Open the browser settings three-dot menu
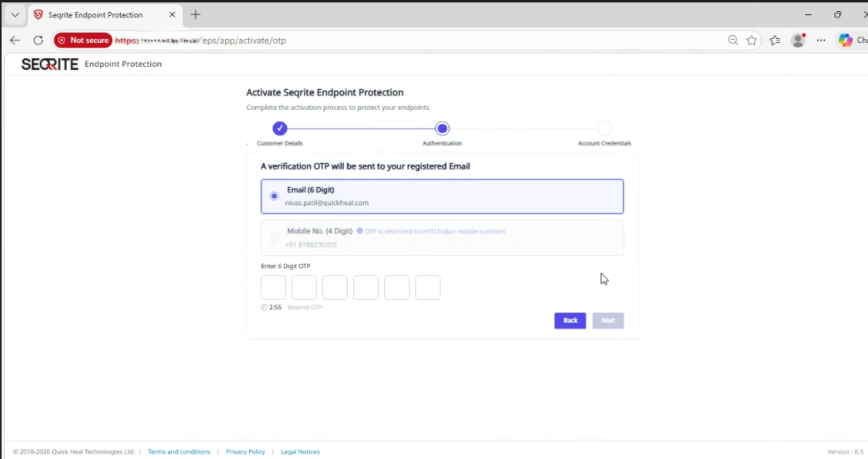Image resolution: width=868 pixels, height=459 pixels. tap(821, 40)
